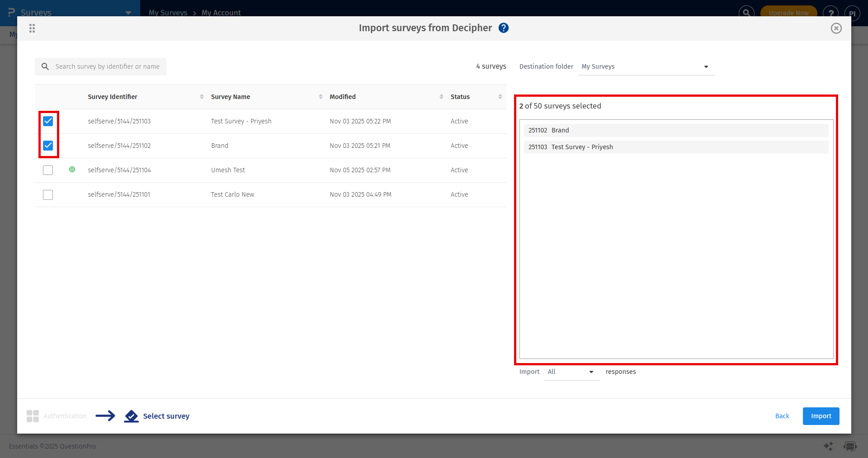Viewport: 868px width, 458px height.
Task: Check the Umesh Test survey checkbox
Action: [48, 170]
